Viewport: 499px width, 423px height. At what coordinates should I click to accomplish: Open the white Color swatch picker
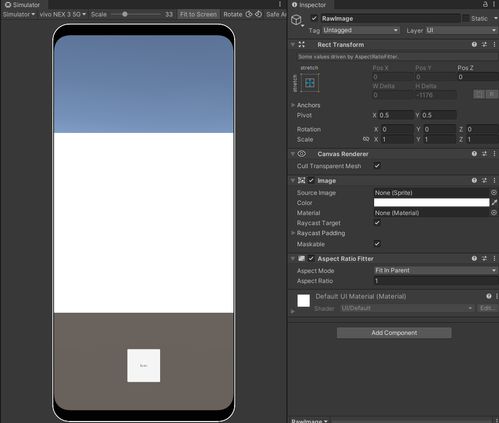coord(431,202)
